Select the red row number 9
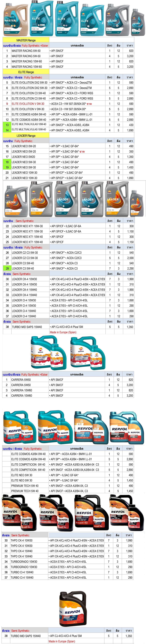This screenshot has width=146, height=644. click(x=7, y=104)
